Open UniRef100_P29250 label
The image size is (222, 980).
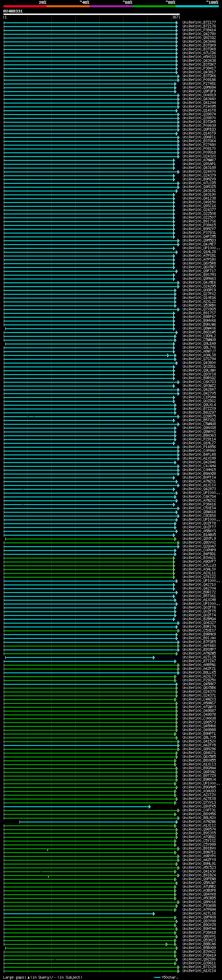[x=199, y=680]
